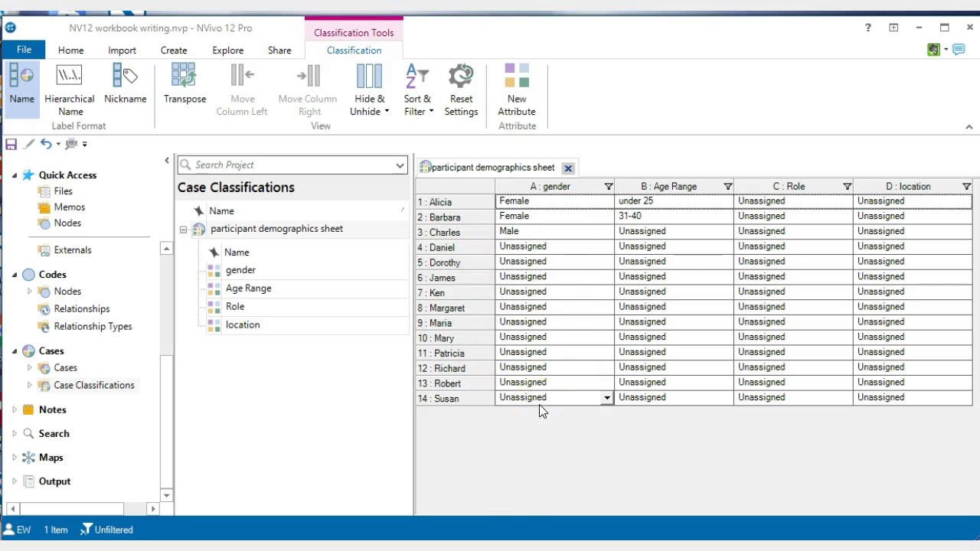Open Files in Quick Access
The width and height of the screenshot is (980, 551).
coord(63,191)
